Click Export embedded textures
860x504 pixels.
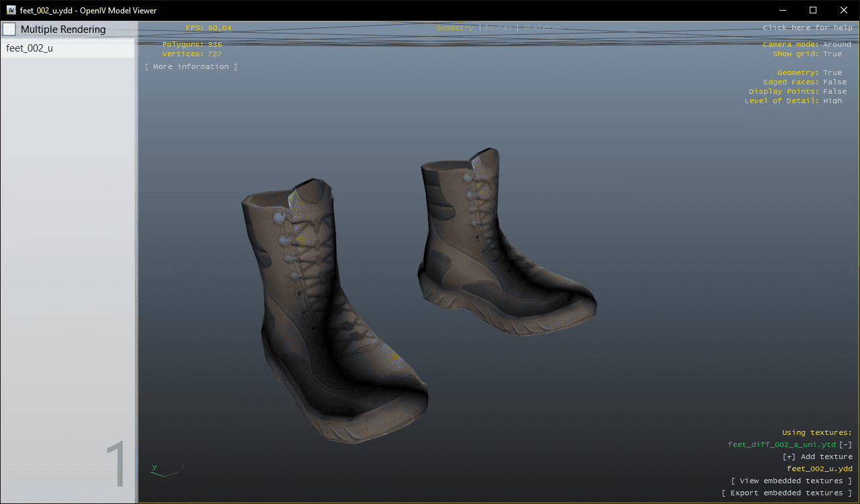786,493
